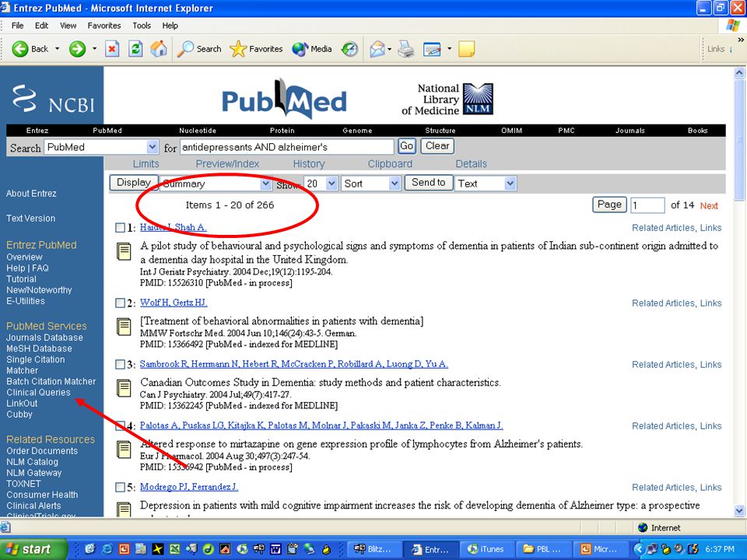Image resolution: width=747 pixels, height=560 pixels.
Task: Click the PubMed logo banner
Action: click(285, 99)
